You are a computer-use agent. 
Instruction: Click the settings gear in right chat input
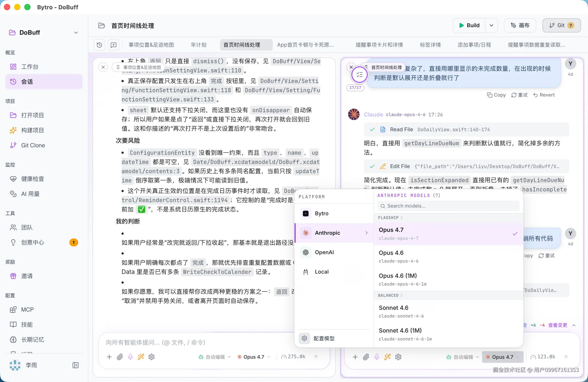coord(398,357)
